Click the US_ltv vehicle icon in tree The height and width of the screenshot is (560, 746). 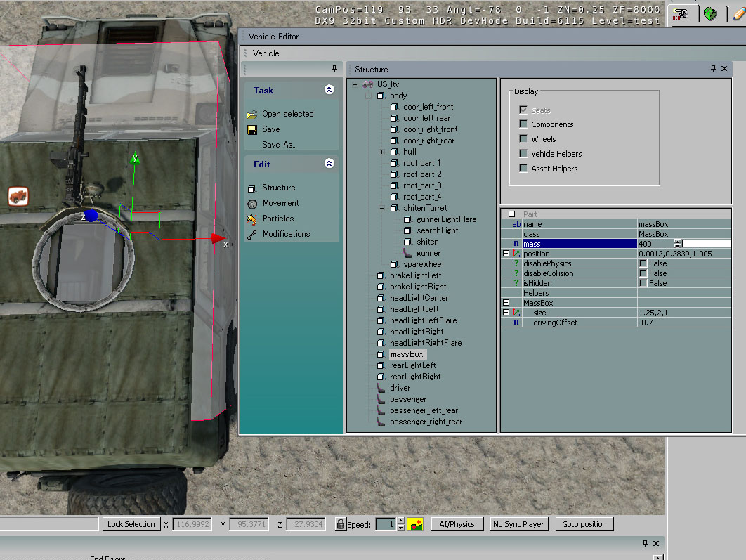click(367, 84)
